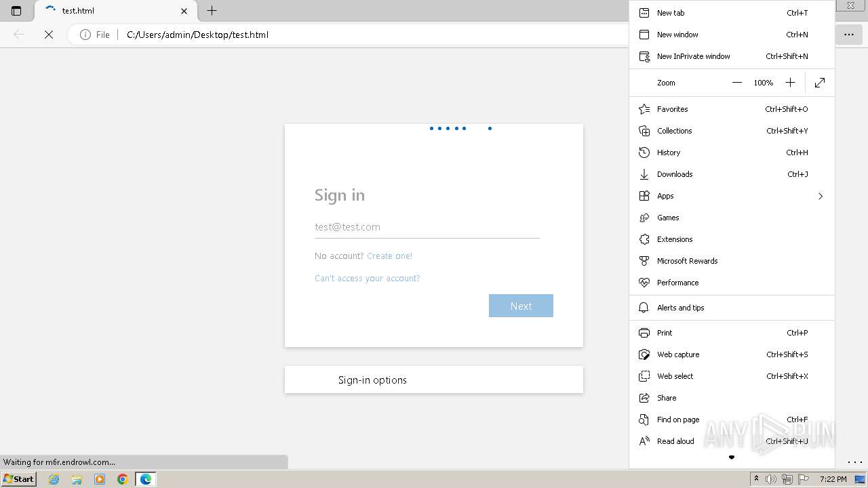The width and height of the screenshot is (868, 488).
Task: Click the New tab icon in menu
Action: tap(644, 13)
